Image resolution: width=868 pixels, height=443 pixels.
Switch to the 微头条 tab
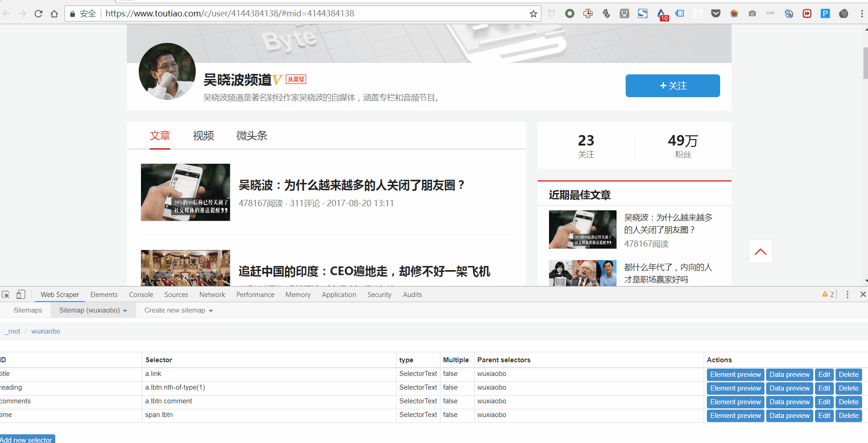pyautogui.click(x=251, y=136)
